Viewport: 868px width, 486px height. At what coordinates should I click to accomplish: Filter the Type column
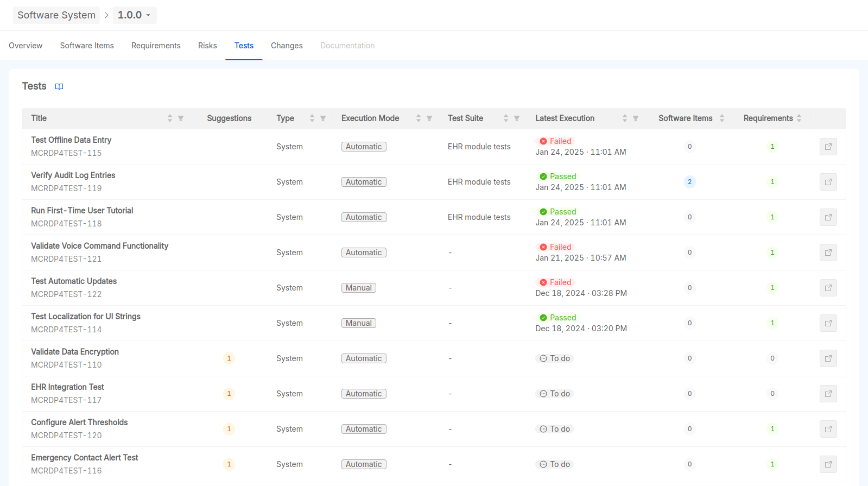click(323, 118)
